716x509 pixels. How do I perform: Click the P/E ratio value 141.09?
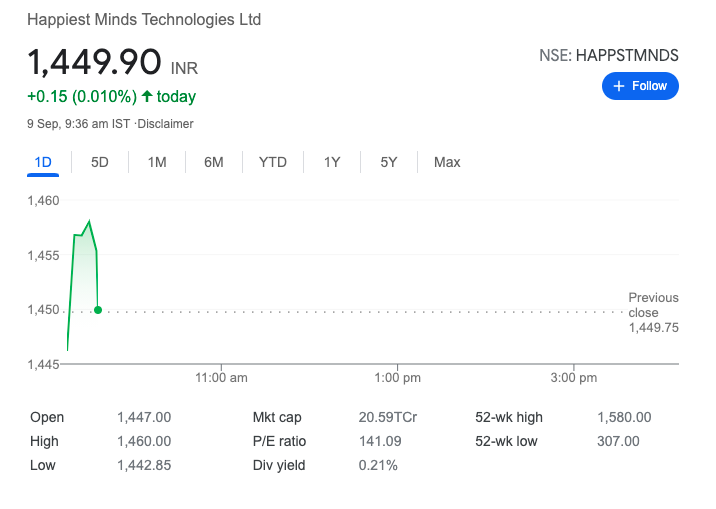click(x=380, y=441)
